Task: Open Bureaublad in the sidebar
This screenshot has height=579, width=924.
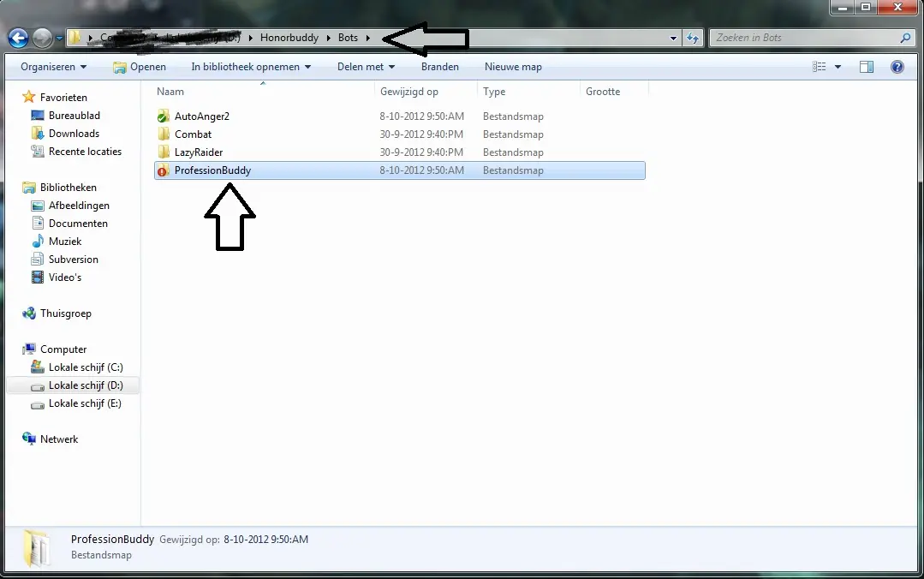Action: [75, 116]
